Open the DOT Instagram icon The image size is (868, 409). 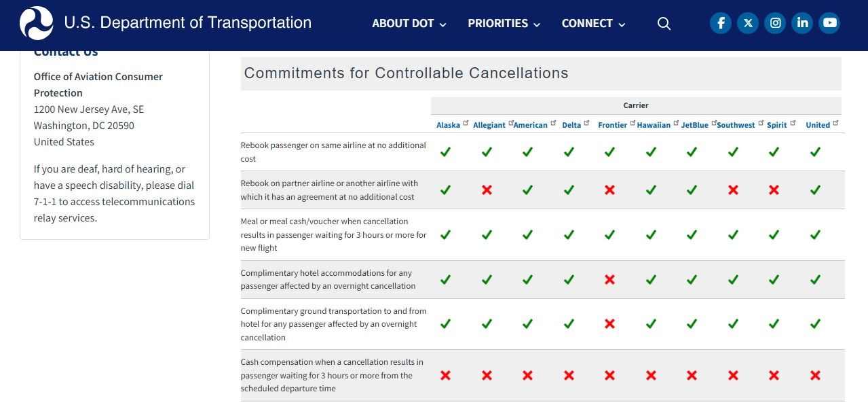(x=775, y=23)
